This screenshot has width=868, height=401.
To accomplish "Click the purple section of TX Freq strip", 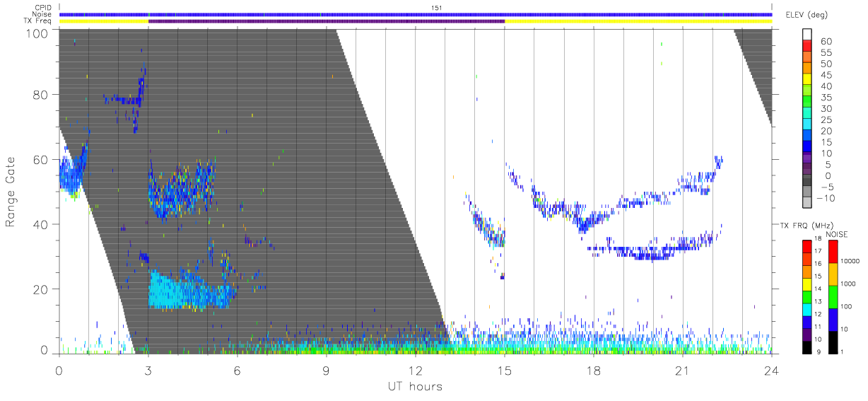I will [x=326, y=21].
